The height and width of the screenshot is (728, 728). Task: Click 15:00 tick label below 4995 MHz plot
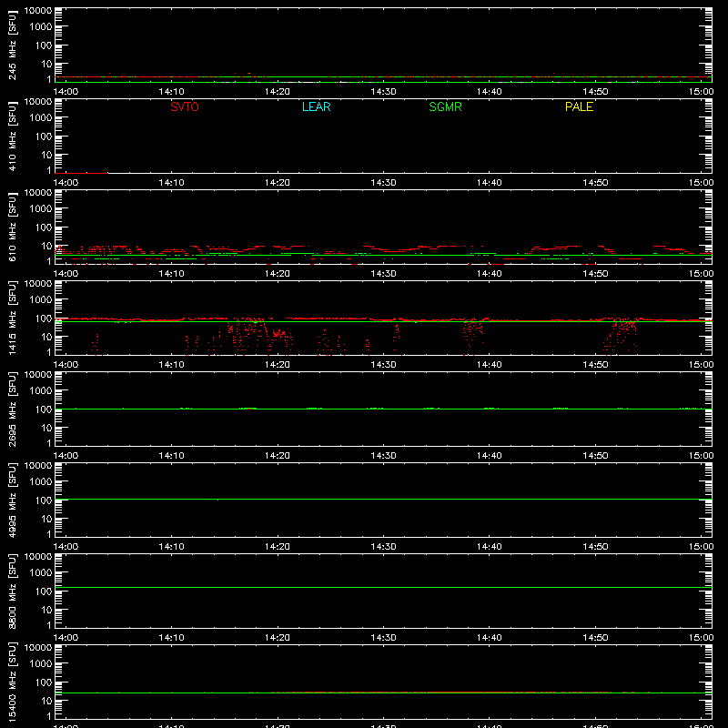701,547
